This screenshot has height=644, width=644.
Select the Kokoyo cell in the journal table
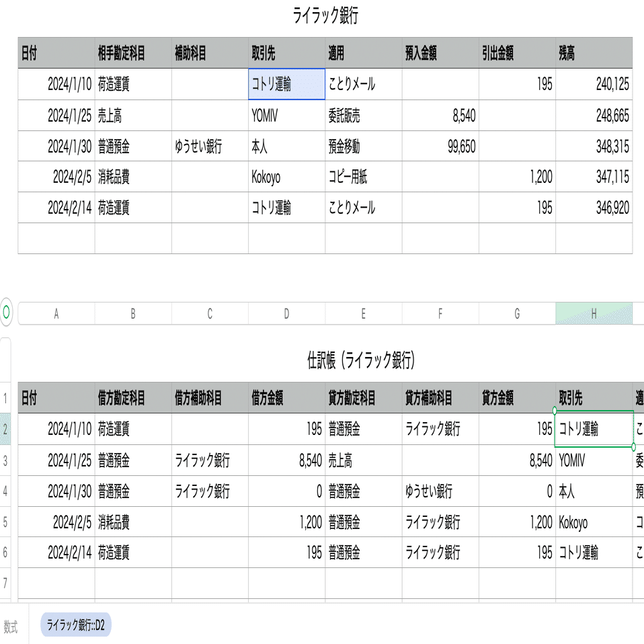[594, 522]
